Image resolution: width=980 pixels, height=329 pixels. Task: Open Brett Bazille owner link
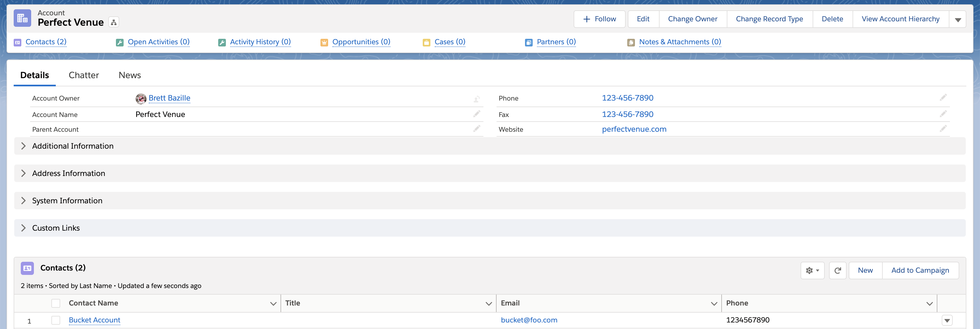[169, 98]
